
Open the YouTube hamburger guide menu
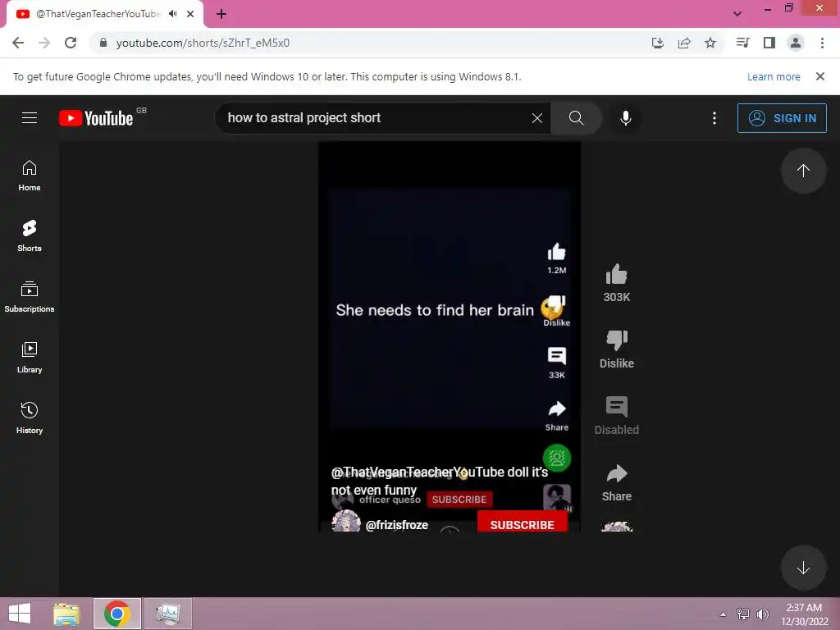pos(30,118)
